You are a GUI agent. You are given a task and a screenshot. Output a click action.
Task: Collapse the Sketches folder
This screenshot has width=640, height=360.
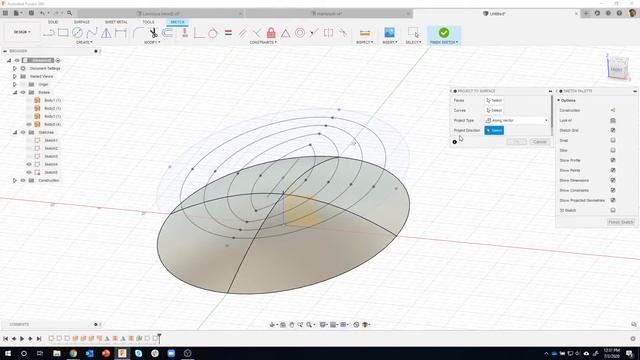click(15, 132)
